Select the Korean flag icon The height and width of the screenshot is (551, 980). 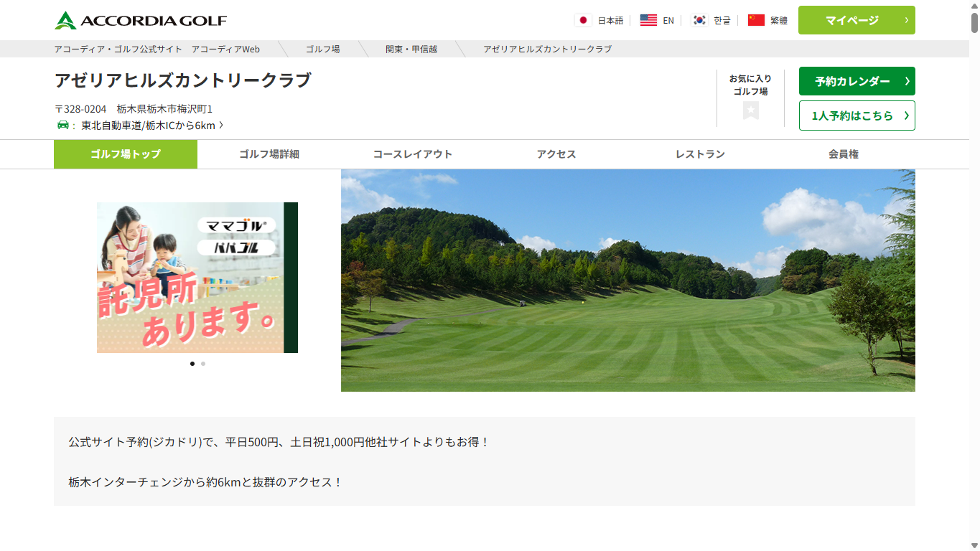699,20
